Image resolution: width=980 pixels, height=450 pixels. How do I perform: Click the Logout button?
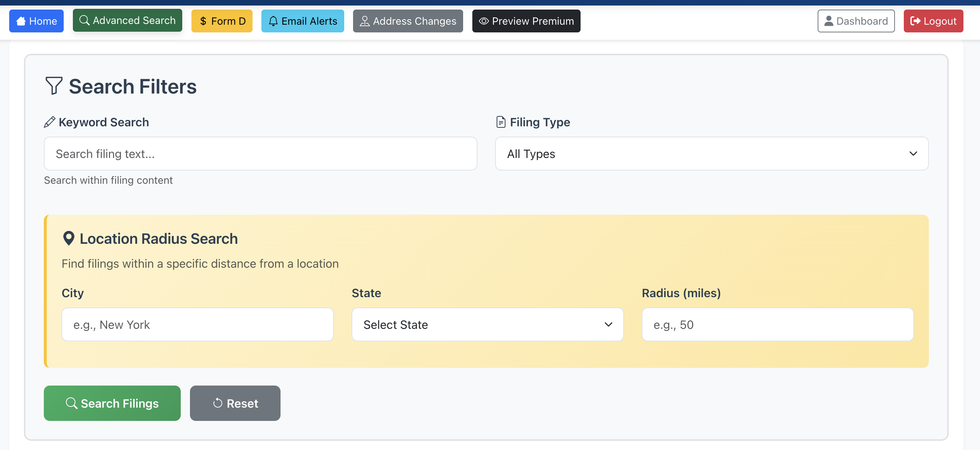pos(933,21)
